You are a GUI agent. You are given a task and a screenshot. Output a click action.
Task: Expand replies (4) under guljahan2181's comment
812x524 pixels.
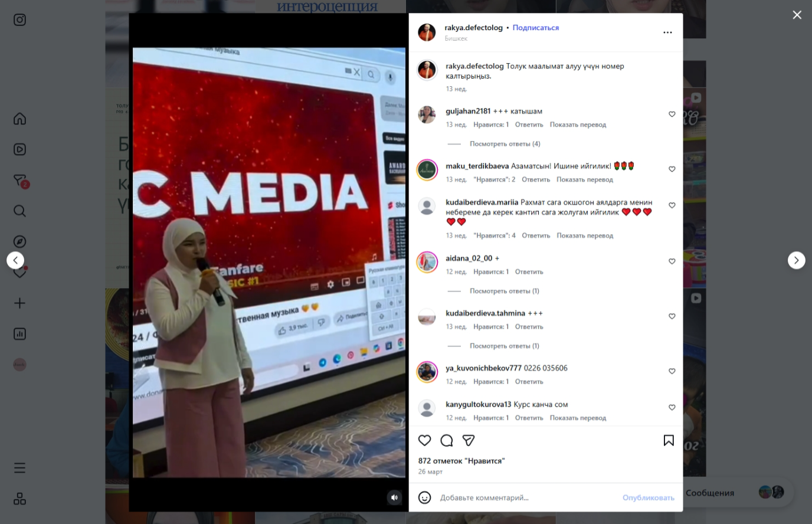tap(505, 144)
